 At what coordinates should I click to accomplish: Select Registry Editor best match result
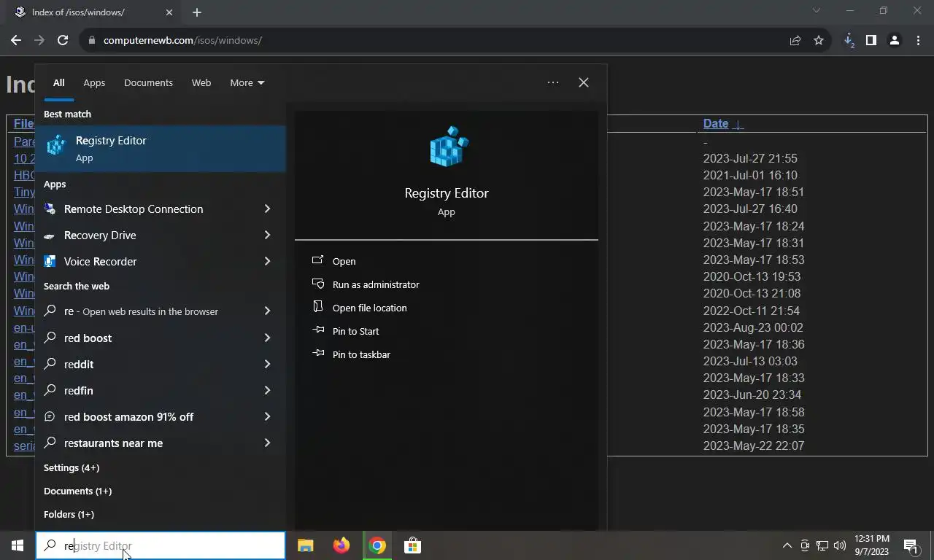click(x=161, y=148)
